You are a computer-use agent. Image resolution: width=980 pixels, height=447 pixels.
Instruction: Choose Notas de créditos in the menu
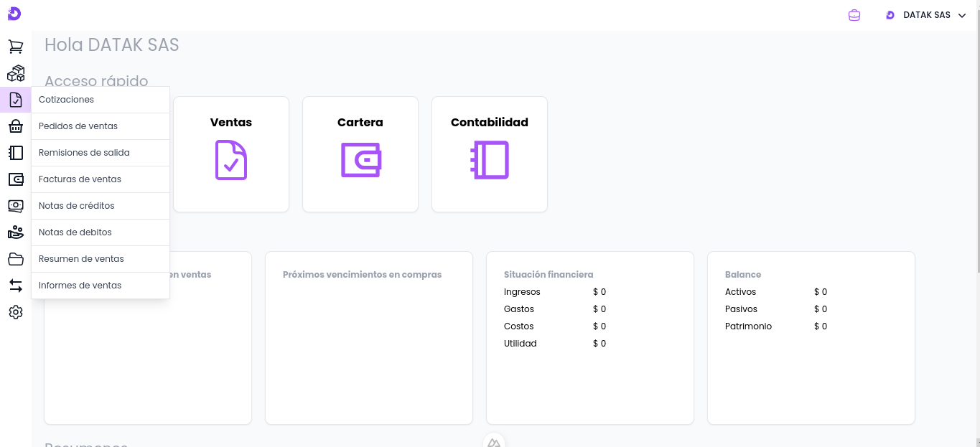[76, 206]
